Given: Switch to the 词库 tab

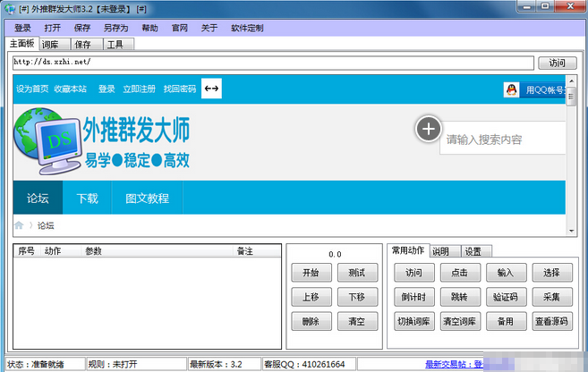Looking at the screenshot, I should point(53,44).
